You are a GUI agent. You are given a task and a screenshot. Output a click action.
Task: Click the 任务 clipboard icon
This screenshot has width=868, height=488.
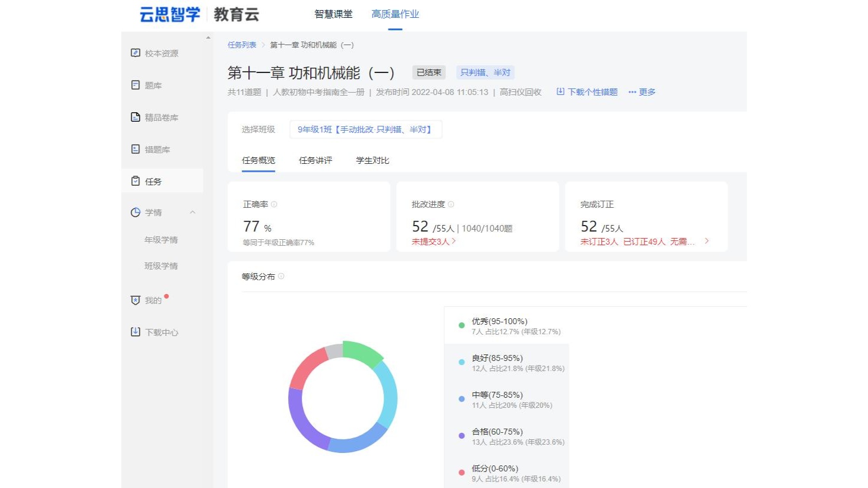coord(135,181)
